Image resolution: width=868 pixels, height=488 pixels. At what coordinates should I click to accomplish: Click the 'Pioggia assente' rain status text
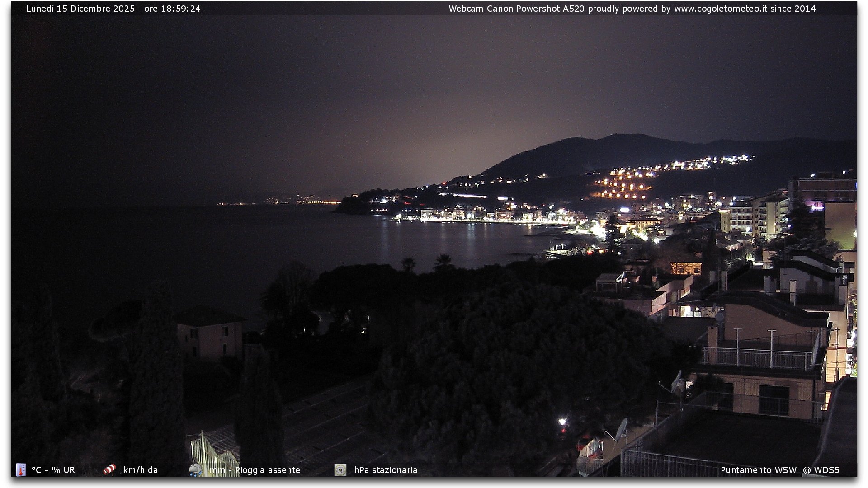[268, 470]
